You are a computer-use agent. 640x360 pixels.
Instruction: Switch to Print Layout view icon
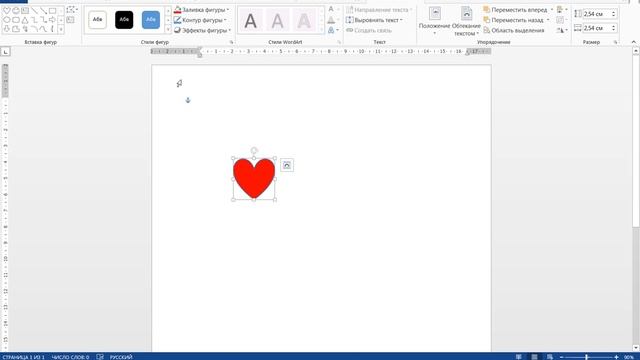coord(534,357)
